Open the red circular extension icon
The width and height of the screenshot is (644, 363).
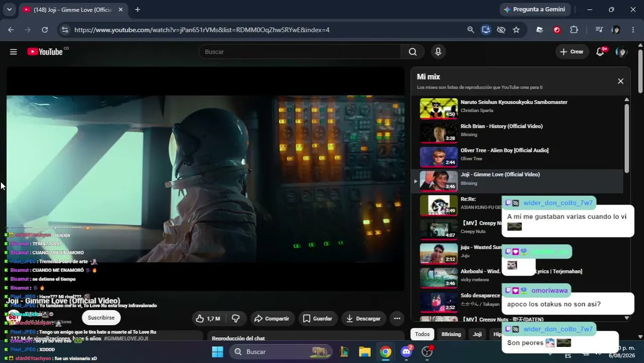(557, 30)
